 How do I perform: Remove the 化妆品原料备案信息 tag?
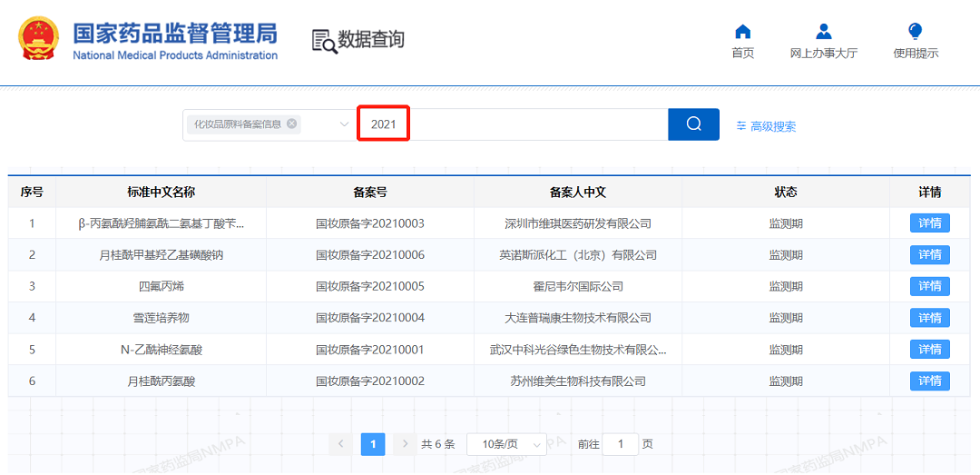point(291,124)
